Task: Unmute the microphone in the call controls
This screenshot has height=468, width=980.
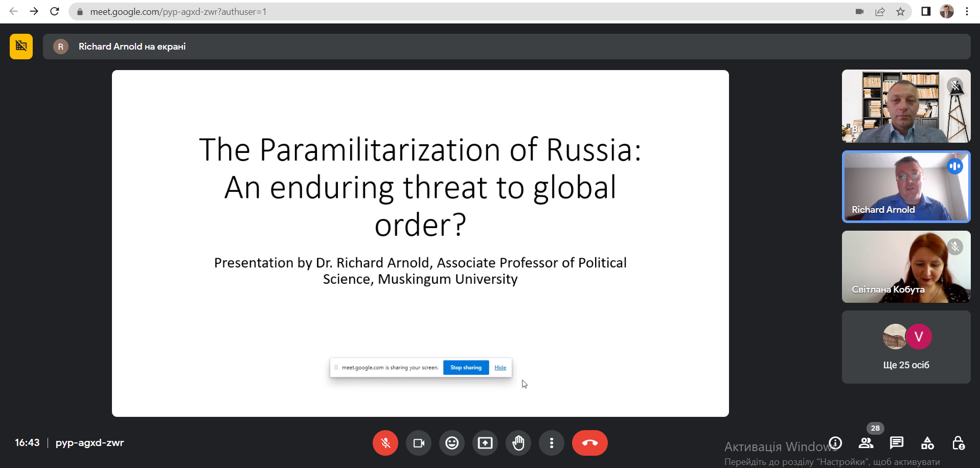Action: pyautogui.click(x=385, y=443)
